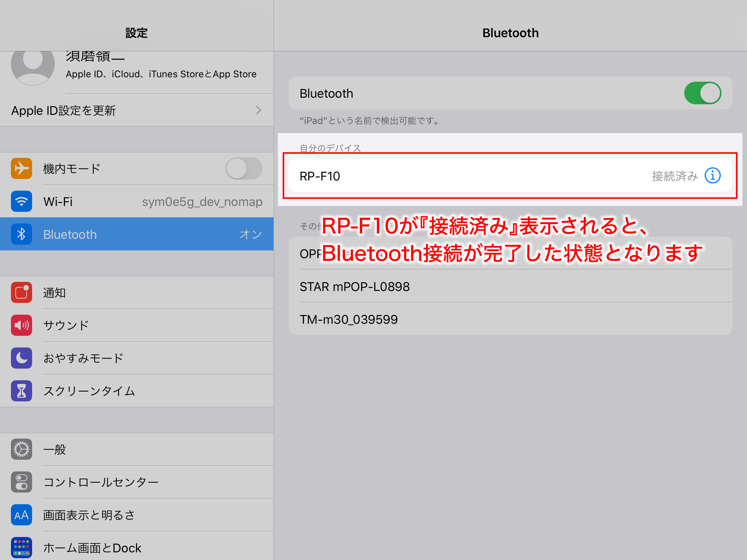Image resolution: width=747 pixels, height=560 pixels.
Task: Tap the Display & Brightness AA icon
Action: pyautogui.click(x=22, y=515)
